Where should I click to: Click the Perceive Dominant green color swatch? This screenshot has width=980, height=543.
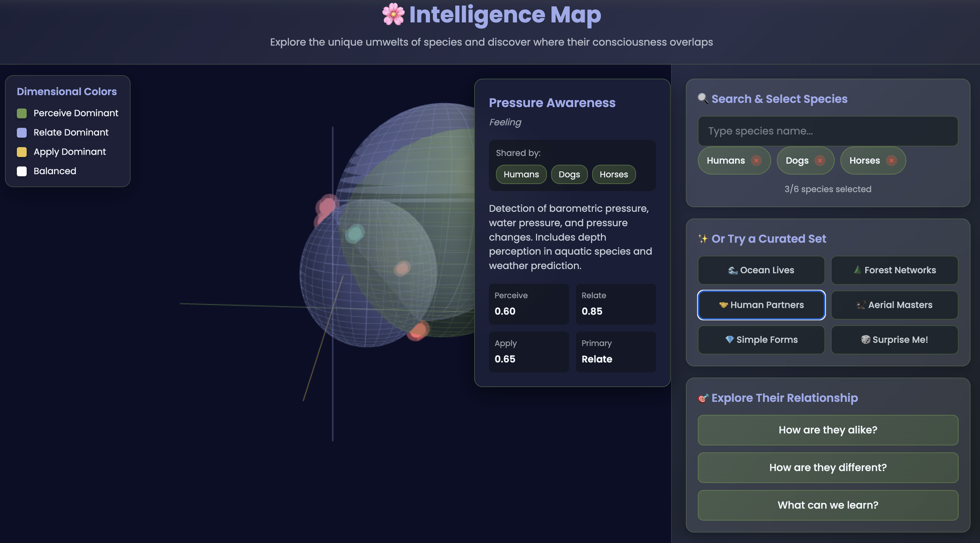[x=22, y=113]
